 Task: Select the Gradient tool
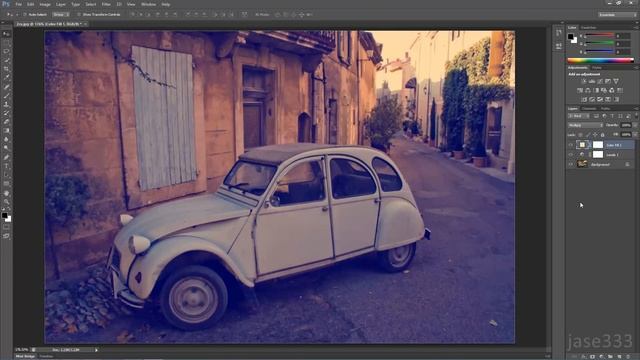pyautogui.click(x=6, y=131)
